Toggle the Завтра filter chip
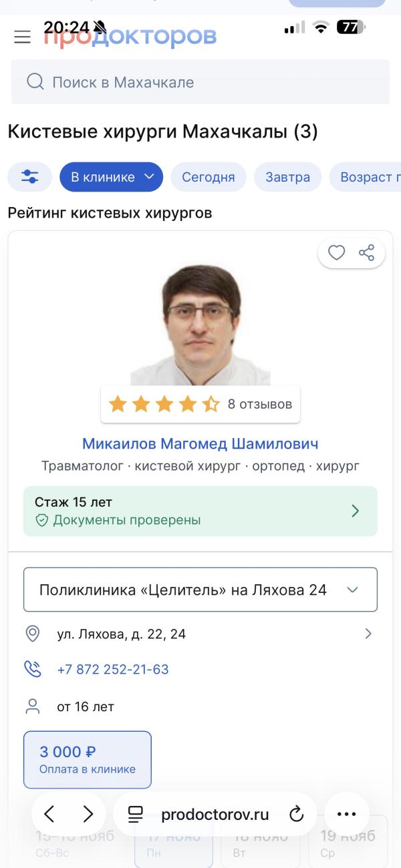This screenshot has height=868, width=401. (287, 177)
